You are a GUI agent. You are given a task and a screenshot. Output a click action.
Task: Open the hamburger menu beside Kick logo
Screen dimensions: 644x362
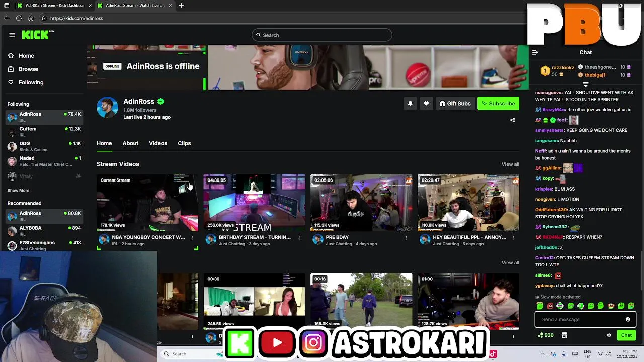pyautogui.click(x=12, y=35)
